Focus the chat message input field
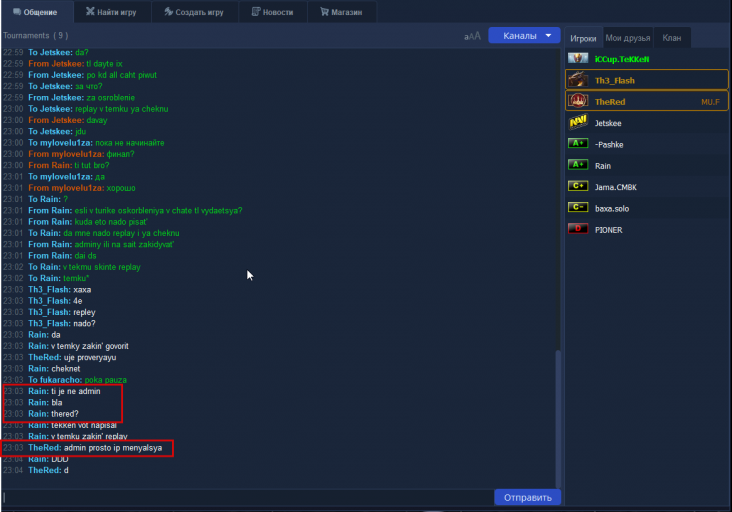The height and width of the screenshot is (512, 732). [247, 498]
